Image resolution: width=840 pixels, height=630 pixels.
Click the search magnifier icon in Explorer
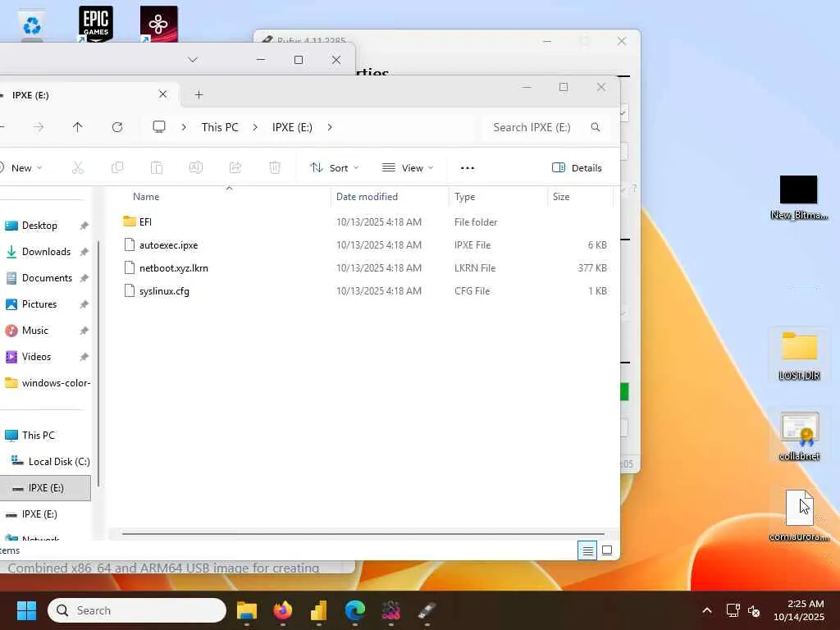(x=596, y=127)
